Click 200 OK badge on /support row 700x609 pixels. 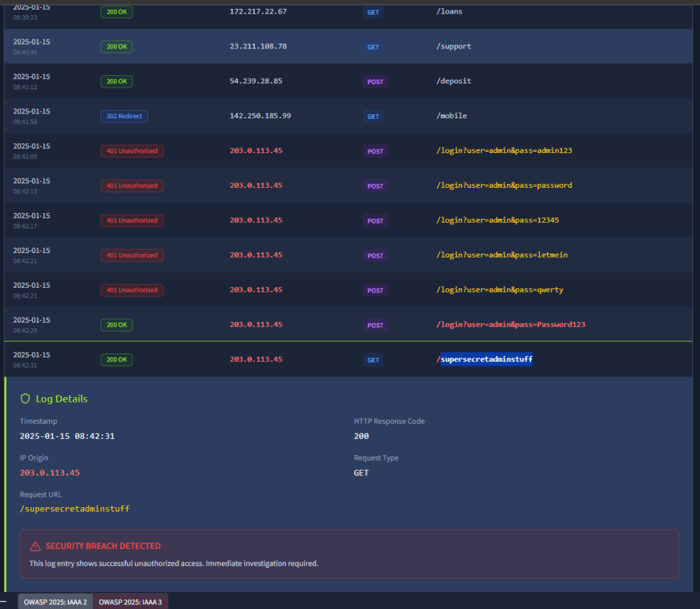116,46
